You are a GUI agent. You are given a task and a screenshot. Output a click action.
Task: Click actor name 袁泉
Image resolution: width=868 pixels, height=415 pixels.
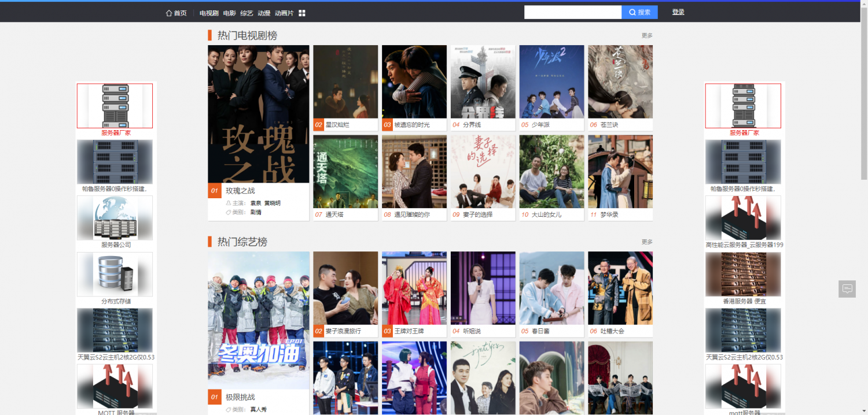click(x=256, y=203)
